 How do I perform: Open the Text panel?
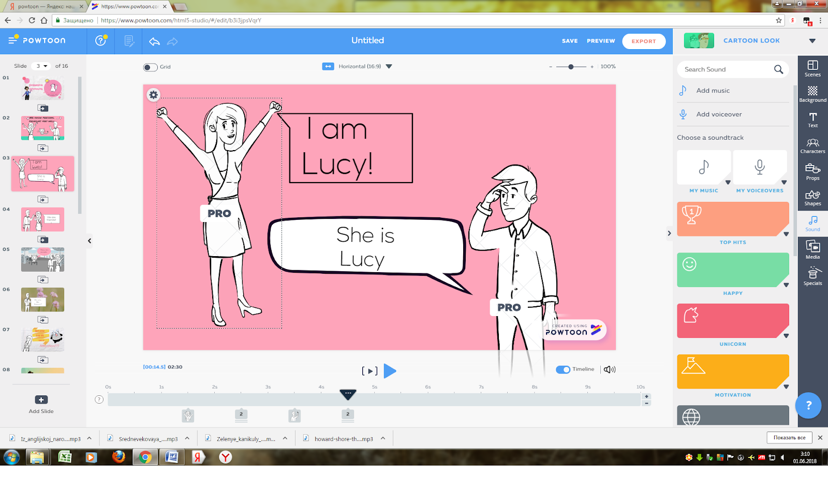[x=812, y=120]
